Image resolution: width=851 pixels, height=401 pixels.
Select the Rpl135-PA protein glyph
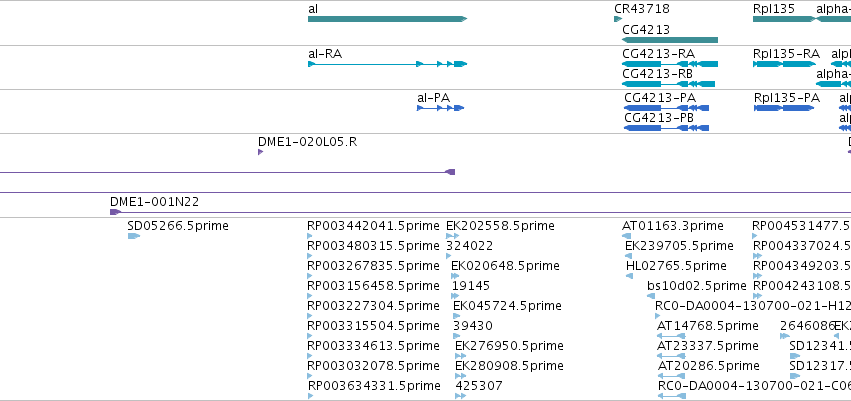[784, 108]
